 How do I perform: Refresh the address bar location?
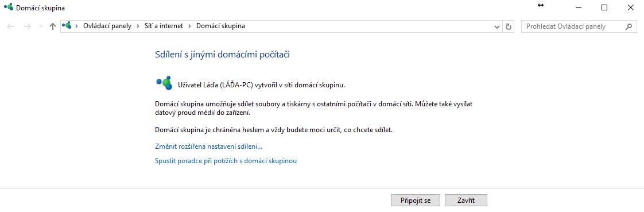(x=509, y=26)
